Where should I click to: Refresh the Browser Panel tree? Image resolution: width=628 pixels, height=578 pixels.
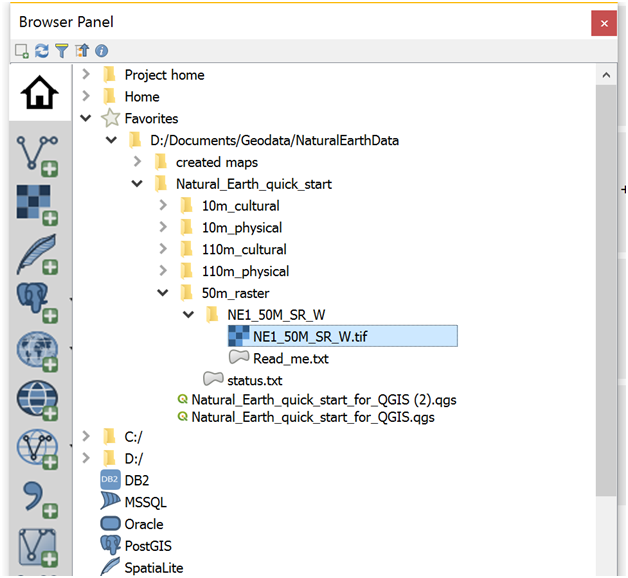(41, 50)
